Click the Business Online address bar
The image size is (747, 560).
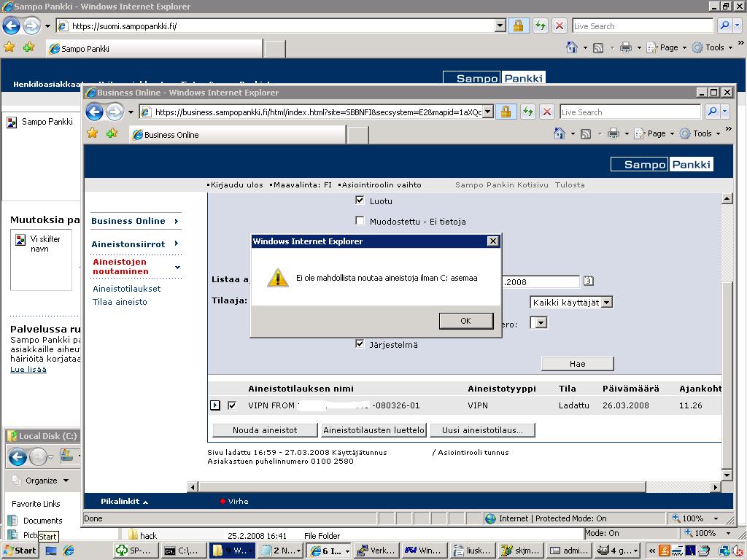[317, 112]
